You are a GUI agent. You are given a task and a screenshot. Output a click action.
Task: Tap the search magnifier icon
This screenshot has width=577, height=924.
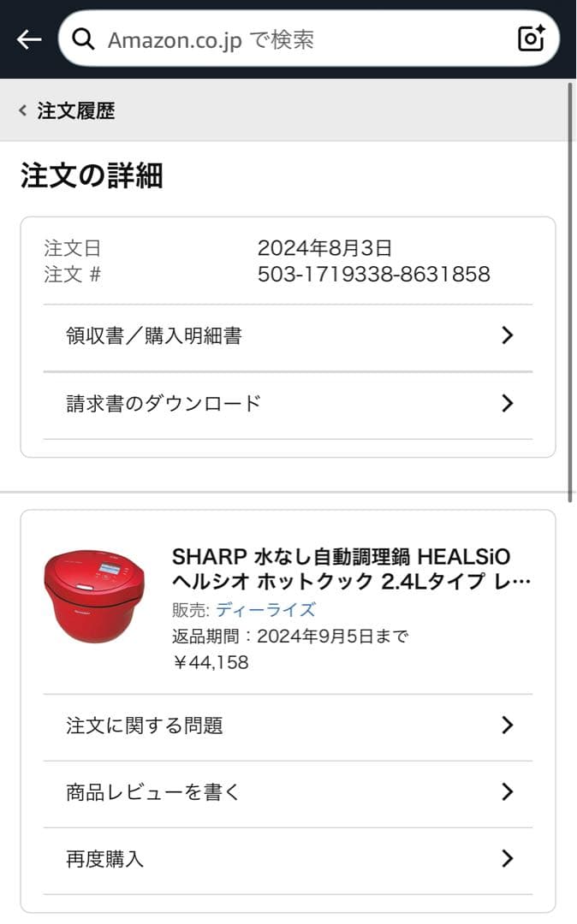coord(82,39)
